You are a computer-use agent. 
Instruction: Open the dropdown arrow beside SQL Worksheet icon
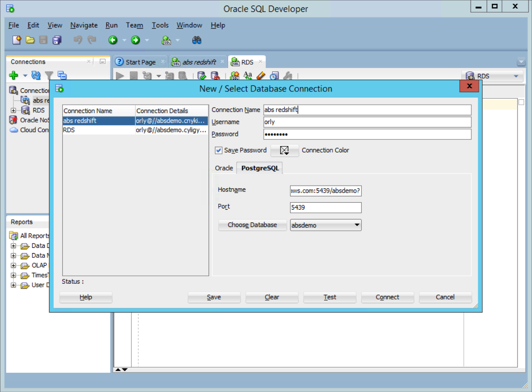point(178,40)
